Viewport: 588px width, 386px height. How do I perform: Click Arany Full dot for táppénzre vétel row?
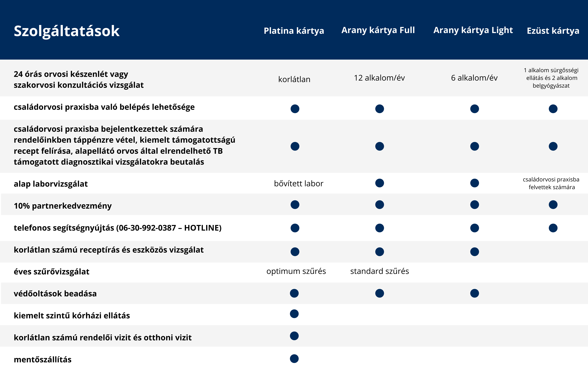(x=380, y=146)
